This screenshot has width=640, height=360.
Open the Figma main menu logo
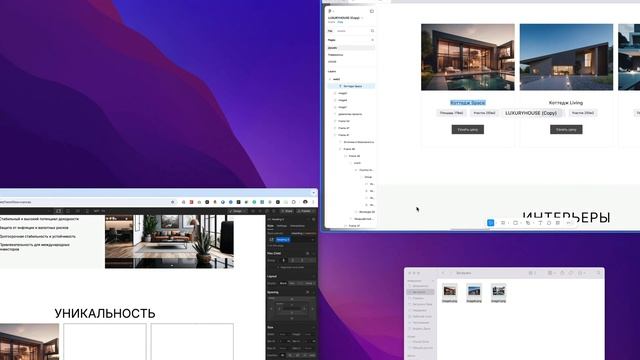tap(330, 11)
